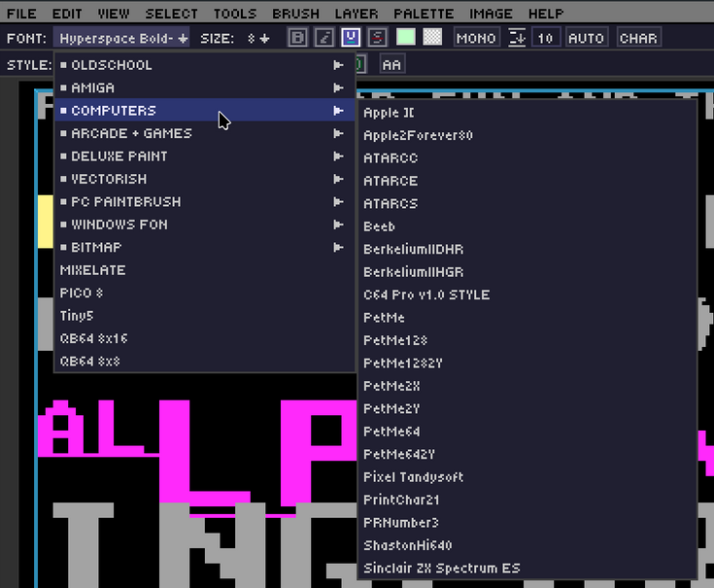Expand the AMIGA font category
This screenshot has height=588, width=714.
pyautogui.click(x=204, y=87)
